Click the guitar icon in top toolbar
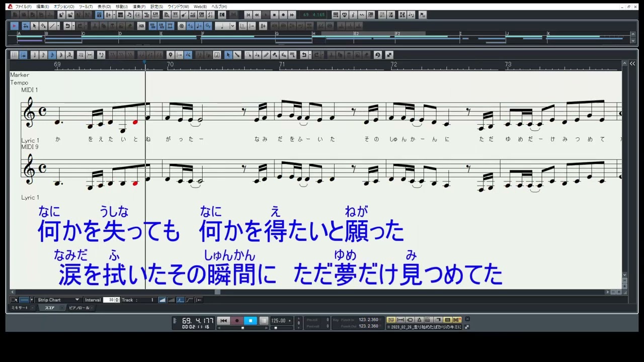644x362 pixels. [x=184, y=15]
